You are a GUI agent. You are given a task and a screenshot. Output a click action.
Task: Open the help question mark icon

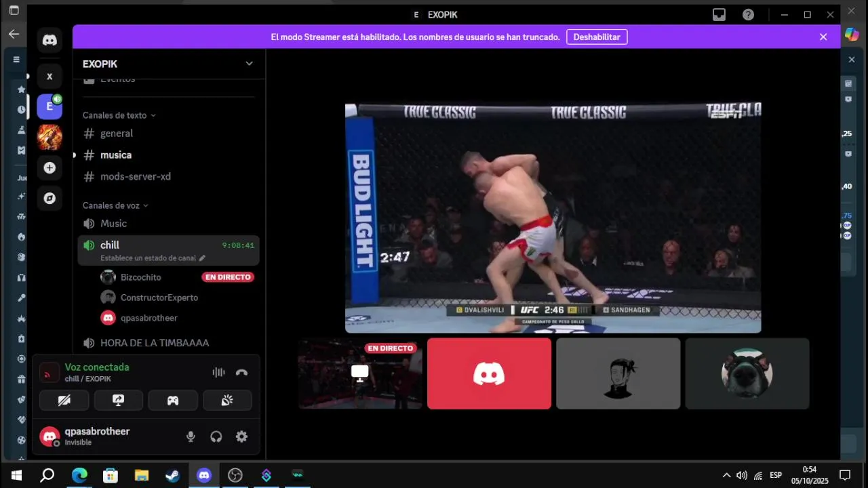coord(748,15)
